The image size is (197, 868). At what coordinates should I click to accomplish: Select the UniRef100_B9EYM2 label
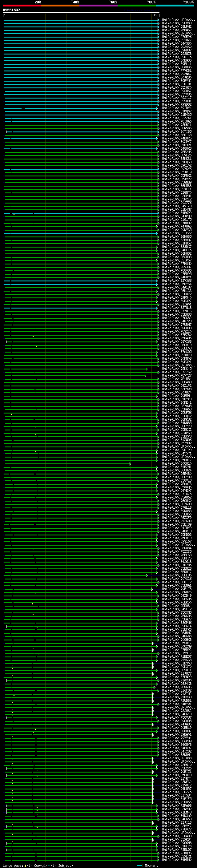pyautogui.click(x=177, y=81)
